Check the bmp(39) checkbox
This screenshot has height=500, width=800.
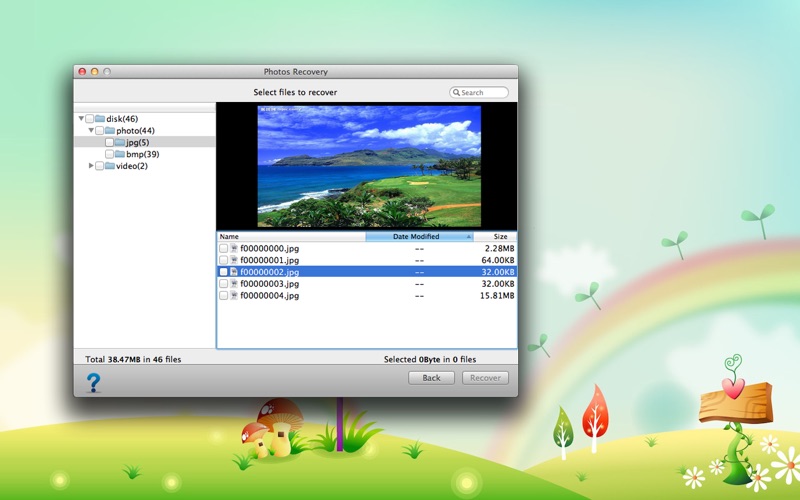click(x=109, y=154)
